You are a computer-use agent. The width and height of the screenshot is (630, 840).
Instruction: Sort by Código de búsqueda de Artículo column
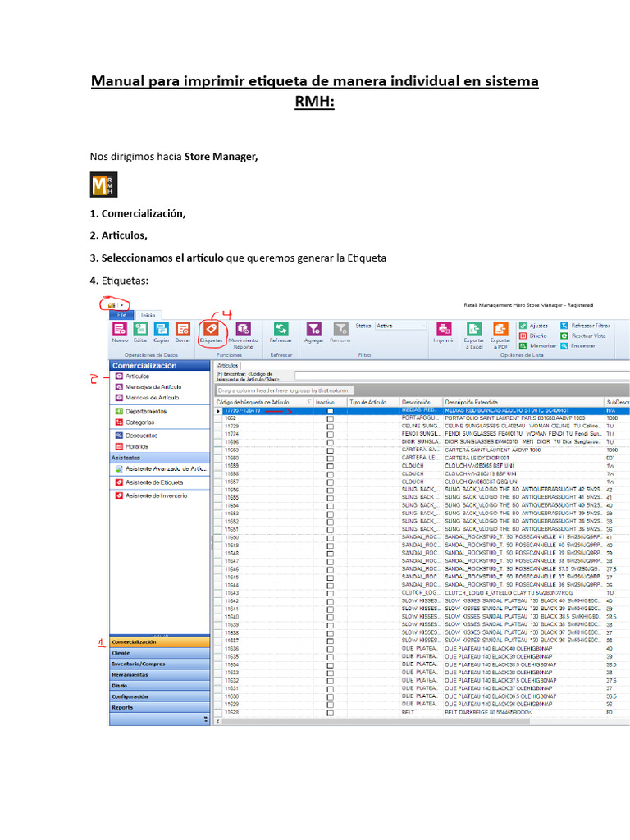pos(263,402)
